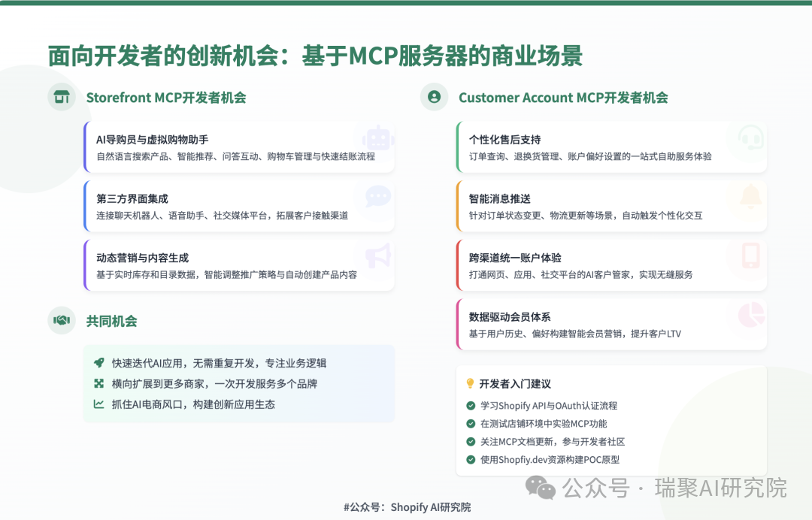Click the description 连接聊天机器人、语音助手

(222, 215)
